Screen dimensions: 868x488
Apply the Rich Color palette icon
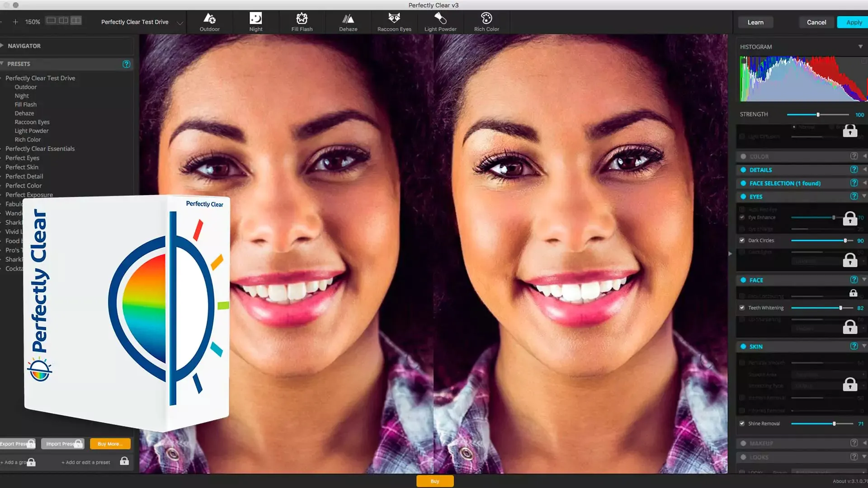tap(486, 19)
